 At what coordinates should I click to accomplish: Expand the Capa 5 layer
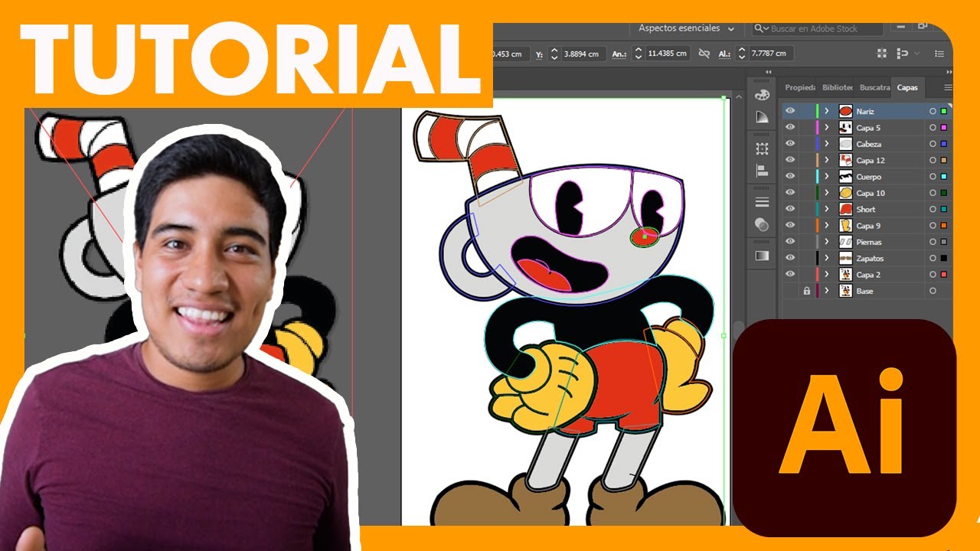(827, 128)
